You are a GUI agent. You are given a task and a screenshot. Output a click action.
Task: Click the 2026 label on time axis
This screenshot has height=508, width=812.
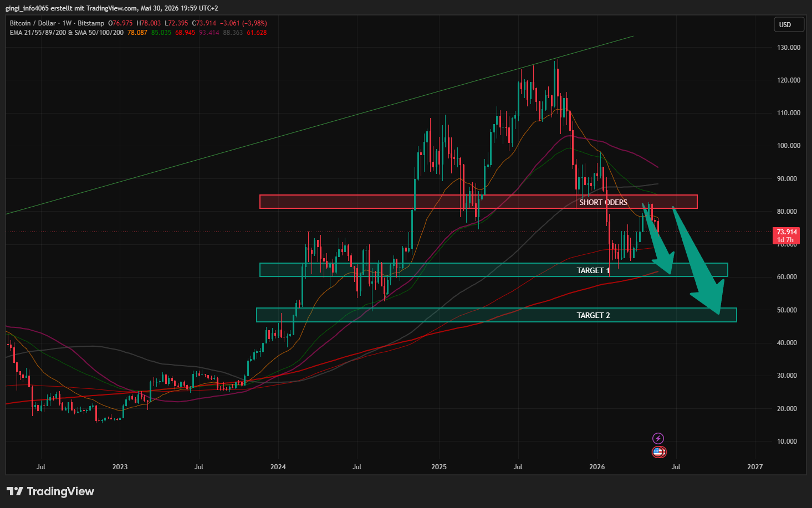click(x=597, y=467)
